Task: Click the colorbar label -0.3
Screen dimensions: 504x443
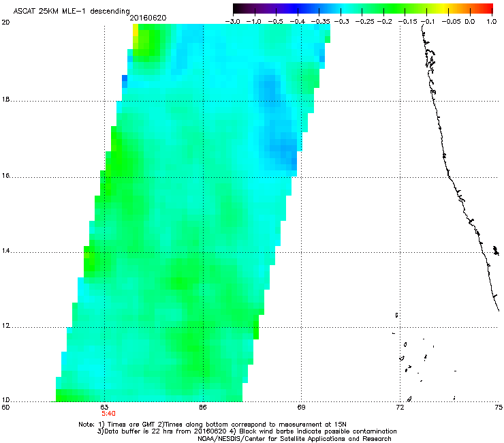Action: (341, 22)
